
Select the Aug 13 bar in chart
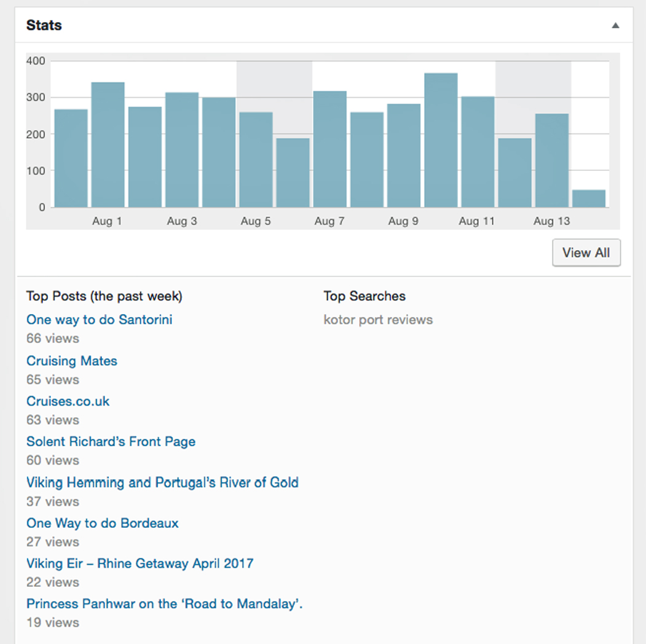(551, 160)
